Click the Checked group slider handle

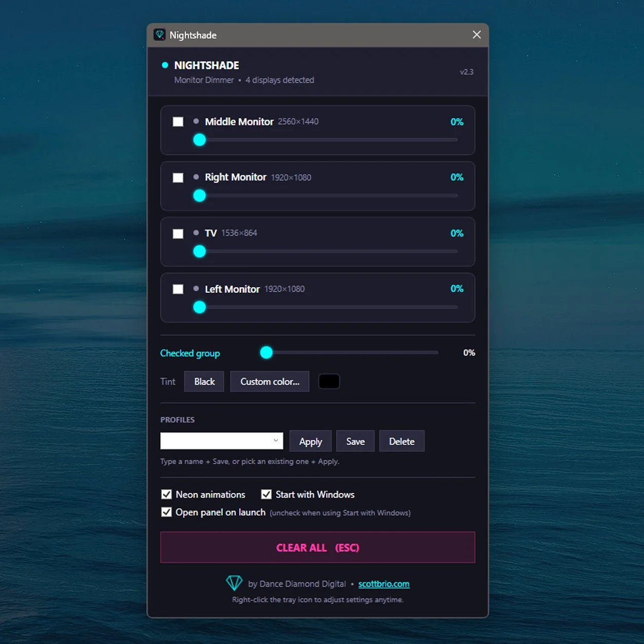tap(266, 352)
